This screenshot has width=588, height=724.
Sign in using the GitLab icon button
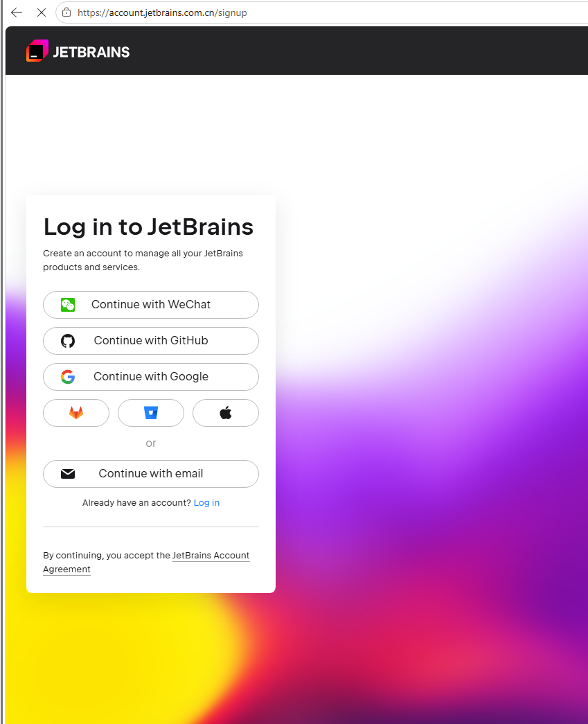point(76,413)
